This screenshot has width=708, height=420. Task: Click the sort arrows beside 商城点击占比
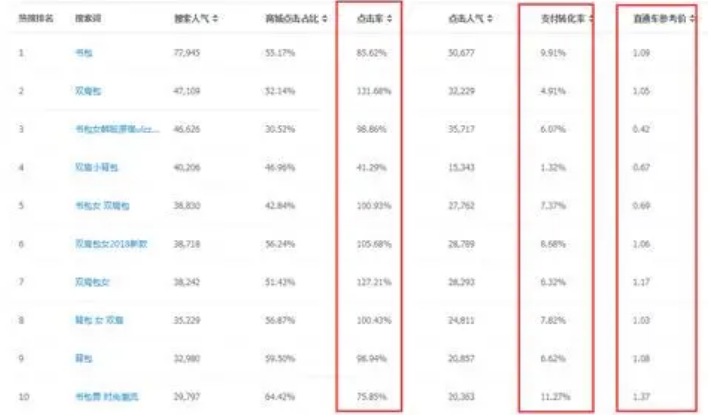(x=324, y=19)
